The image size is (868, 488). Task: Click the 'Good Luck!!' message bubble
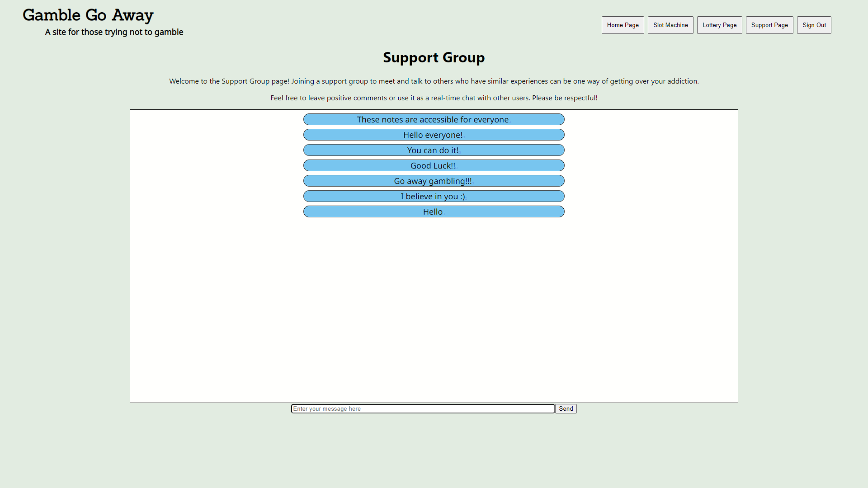[x=433, y=166]
